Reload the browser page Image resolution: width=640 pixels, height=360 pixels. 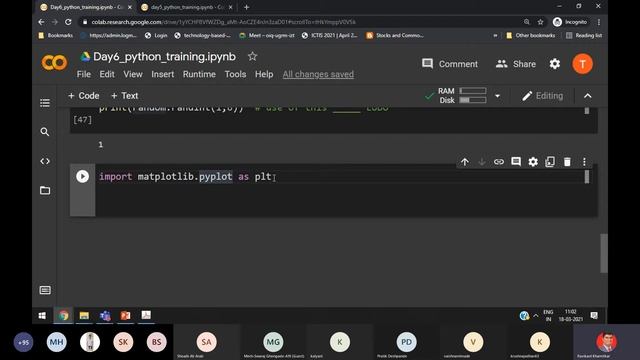point(68,22)
